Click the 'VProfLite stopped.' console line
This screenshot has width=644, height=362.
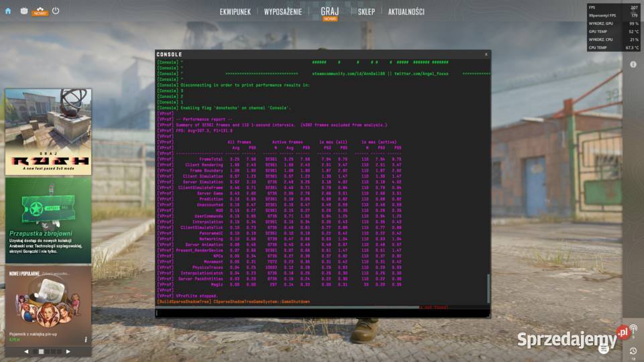197,296
